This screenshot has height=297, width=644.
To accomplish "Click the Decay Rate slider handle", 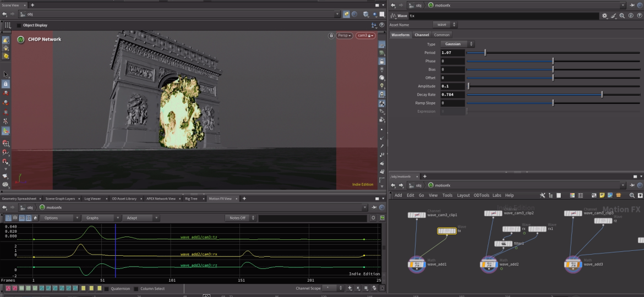I will (602, 95).
